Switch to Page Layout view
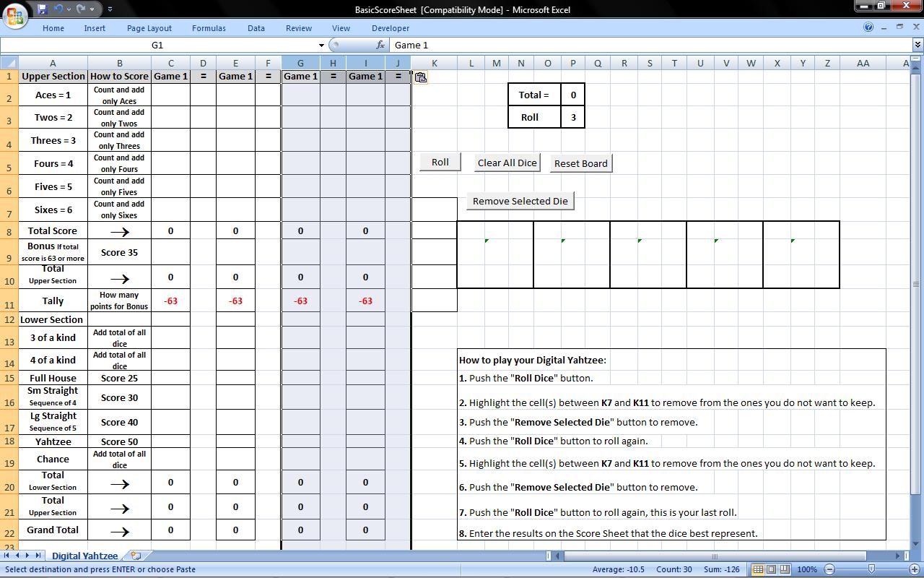The height and width of the screenshot is (578, 924). point(770,569)
